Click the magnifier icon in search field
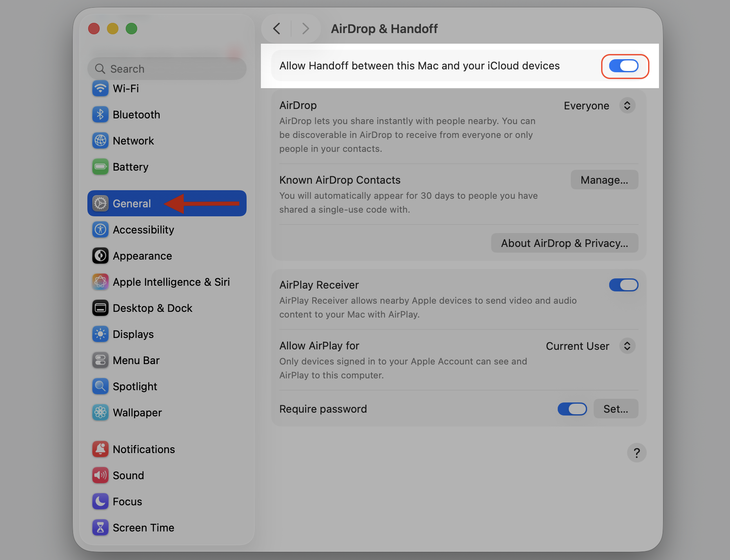 pyautogui.click(x=100, y=69)
